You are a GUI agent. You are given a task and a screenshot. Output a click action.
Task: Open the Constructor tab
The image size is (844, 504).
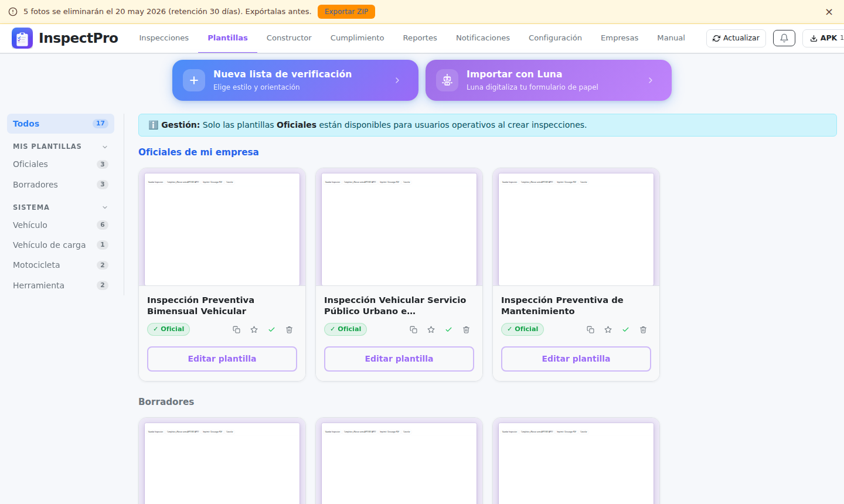pos(289,38)
